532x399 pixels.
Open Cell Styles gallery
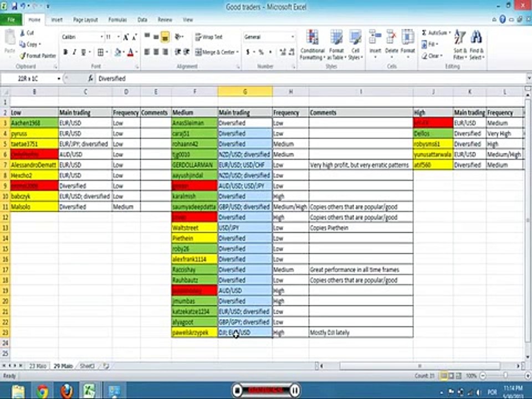[355, 45]
